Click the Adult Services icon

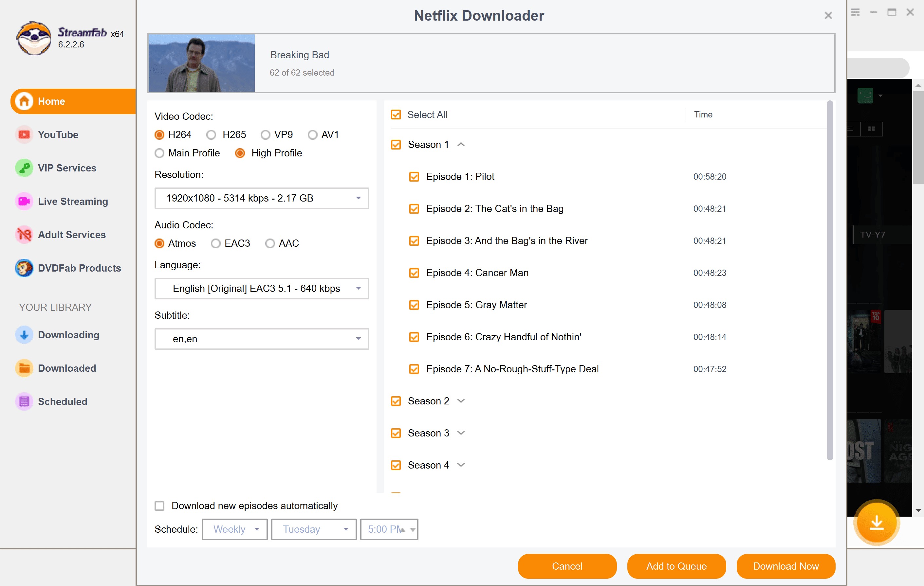pos(24,235)
